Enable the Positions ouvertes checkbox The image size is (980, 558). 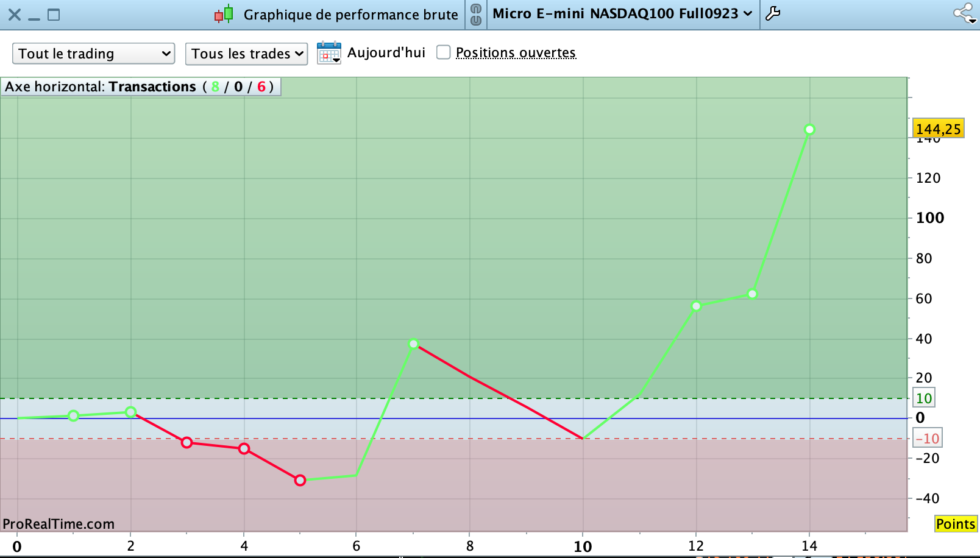pos(444,52)
